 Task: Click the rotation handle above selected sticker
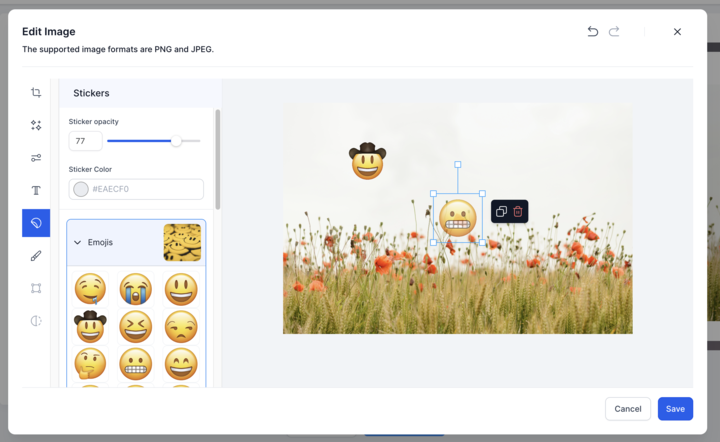coord(458,164)
